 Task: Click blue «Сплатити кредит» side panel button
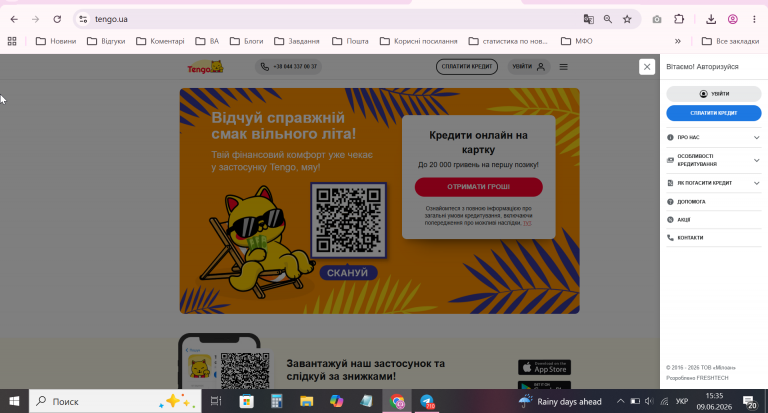(x=714, y=113)
